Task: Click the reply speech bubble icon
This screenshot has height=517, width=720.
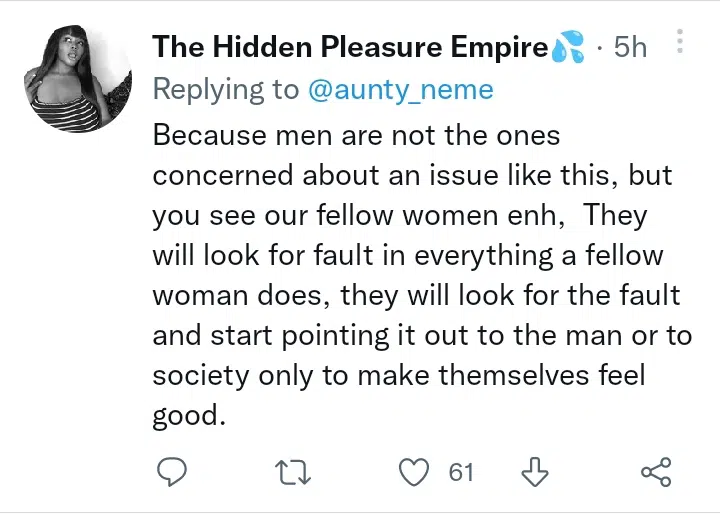Action: click(173, 471)
